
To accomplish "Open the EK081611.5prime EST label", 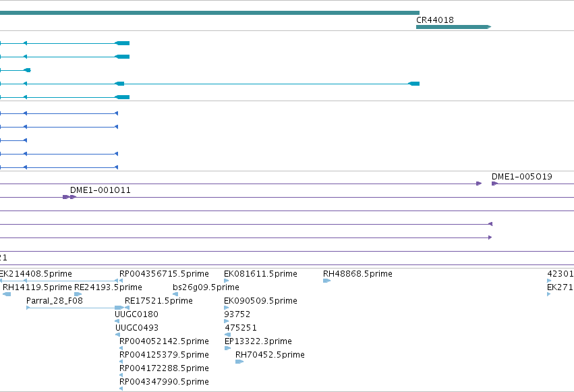I will (x=260, y=274).
